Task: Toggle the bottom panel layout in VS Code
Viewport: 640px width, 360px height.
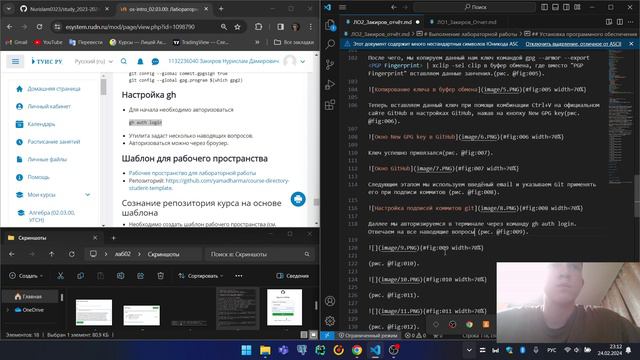Action: click(556, 7)
